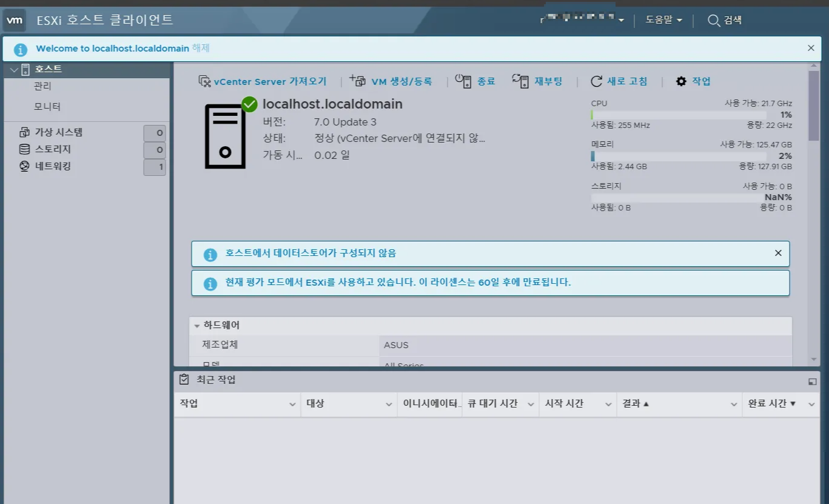
Task: Open 가상 시스템 in navigator
Action: pyautogui.click(x=59, y=132)
